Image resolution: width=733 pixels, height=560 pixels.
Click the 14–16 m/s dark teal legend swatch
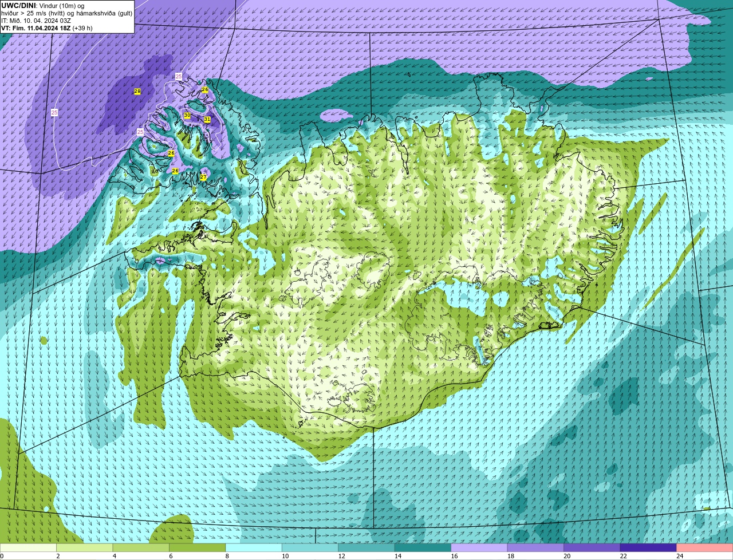pos(423,547)
